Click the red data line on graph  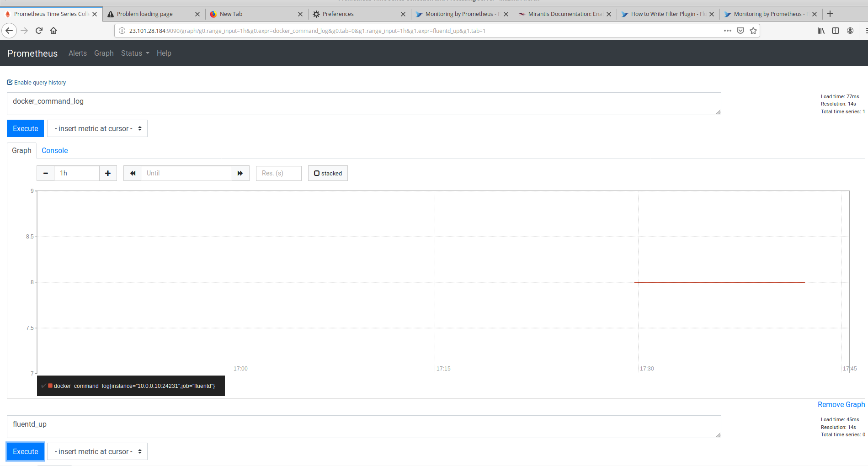(719, 282)
